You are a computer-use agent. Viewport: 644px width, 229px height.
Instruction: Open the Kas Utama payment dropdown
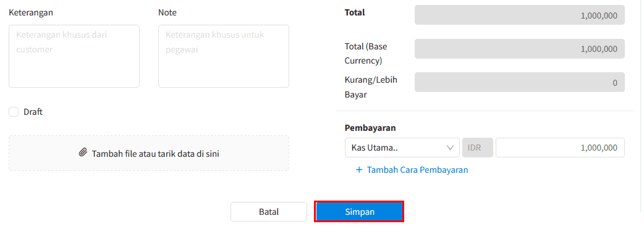point(402,148)
